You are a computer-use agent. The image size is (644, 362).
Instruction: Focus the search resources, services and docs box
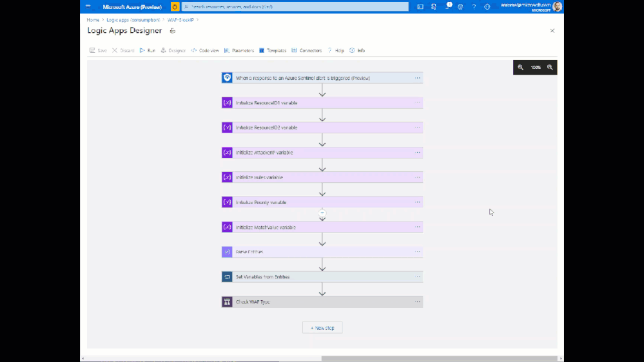pos(295,6)
